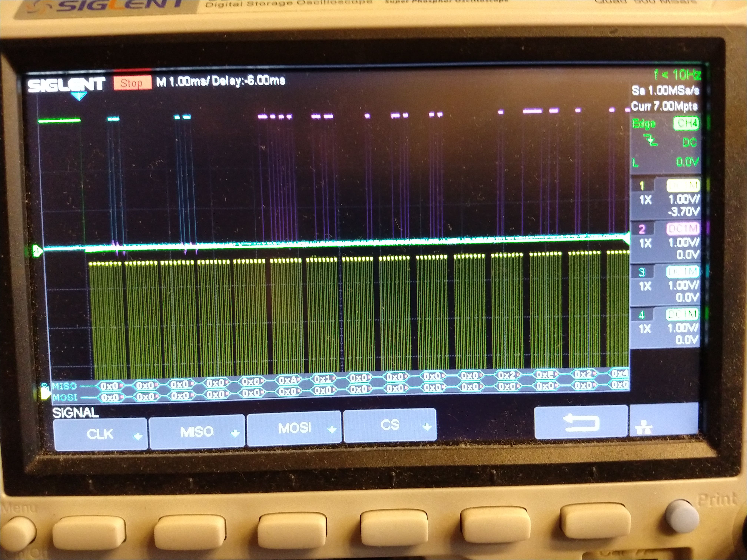Click the network status icon
The width and height of the screenshot is (747, 560).
(x=644, y=428)
